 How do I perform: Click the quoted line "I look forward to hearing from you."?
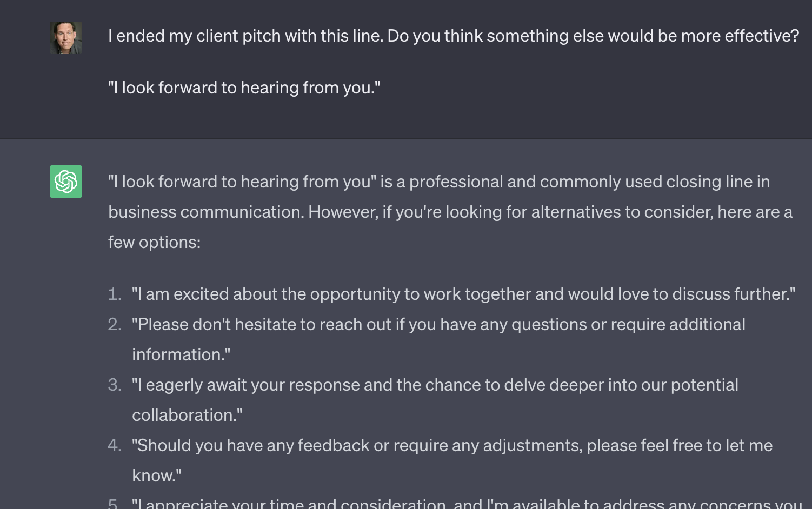coord(244,88)
